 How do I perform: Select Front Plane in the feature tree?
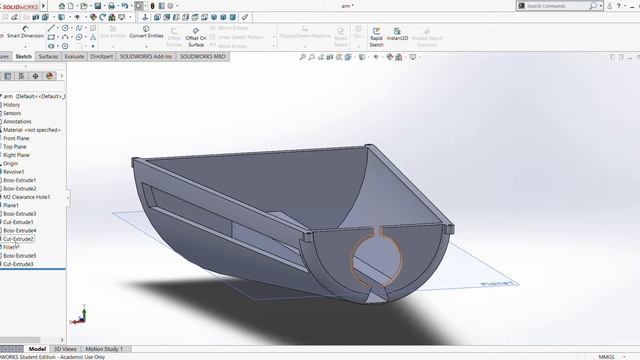click(16, 138)
